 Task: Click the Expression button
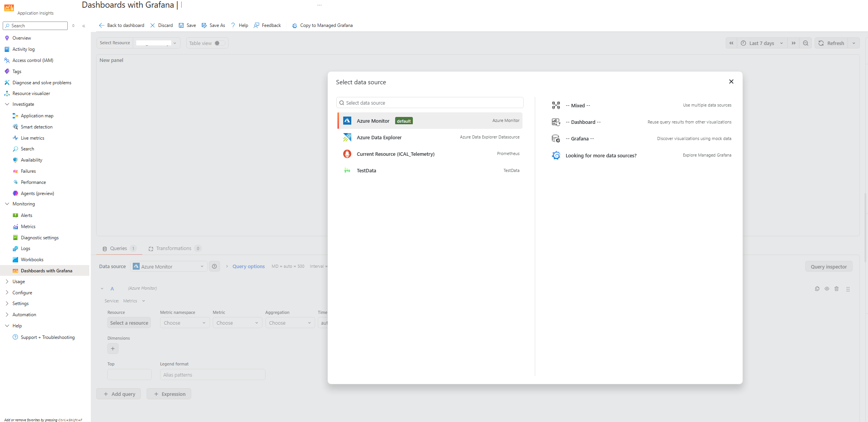[x=169, y=394]
